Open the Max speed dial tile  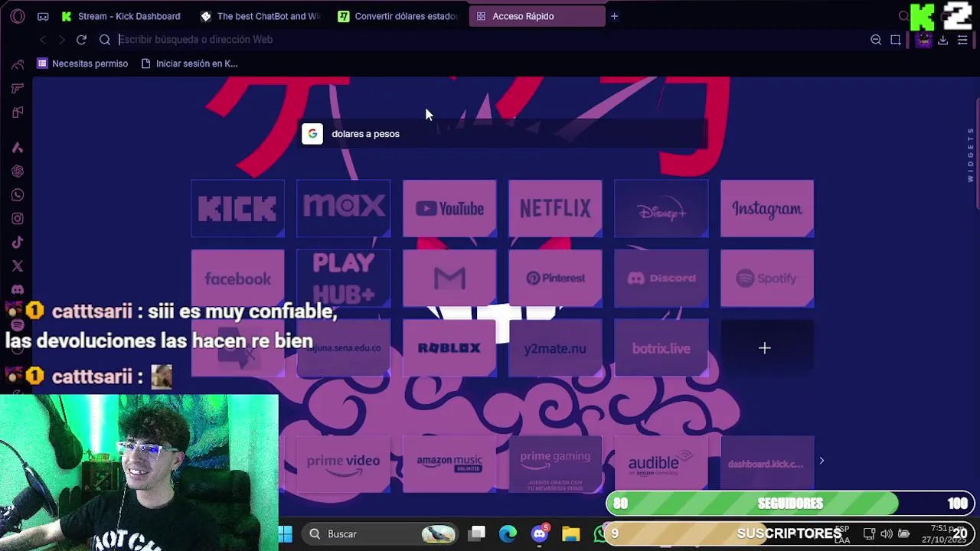pos(344,208)
